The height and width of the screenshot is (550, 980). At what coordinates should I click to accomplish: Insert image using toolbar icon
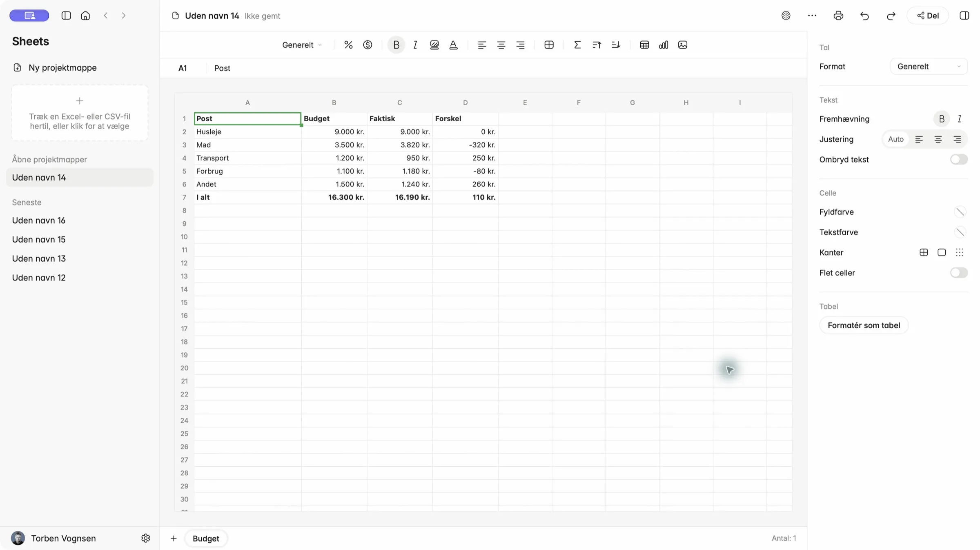pyautogui.click(x=683, y=45)
